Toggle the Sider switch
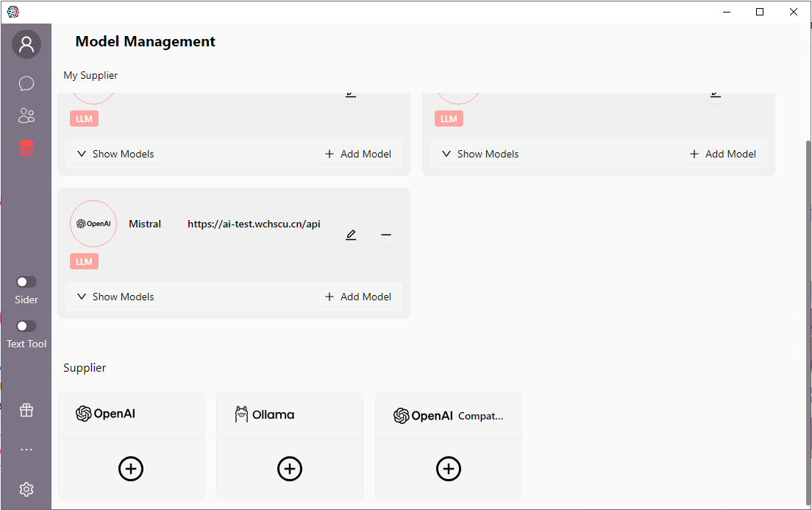Image resolution: width=812 pixels, height=510 pixels. tap(26, 282)
